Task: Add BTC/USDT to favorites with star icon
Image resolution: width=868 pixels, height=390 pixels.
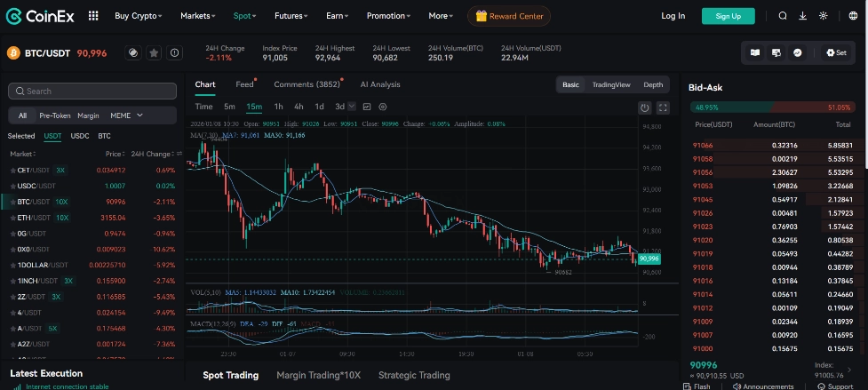Action: 154,53
